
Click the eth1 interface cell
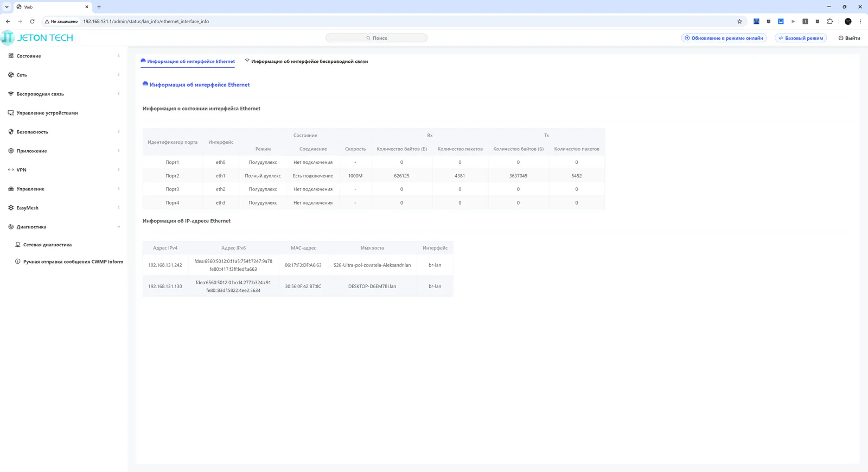[x=220, y=176]
